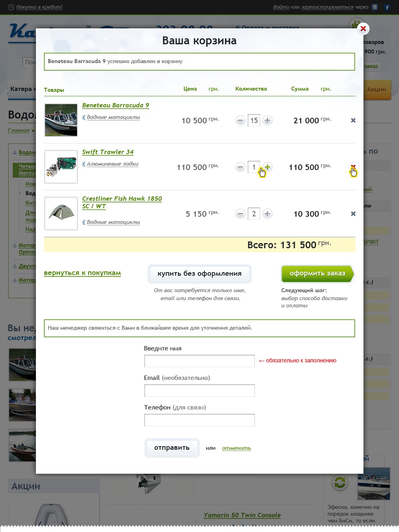Increase quantity of Crestliner Fish Hawk 1850

click(x=267, y=214)
